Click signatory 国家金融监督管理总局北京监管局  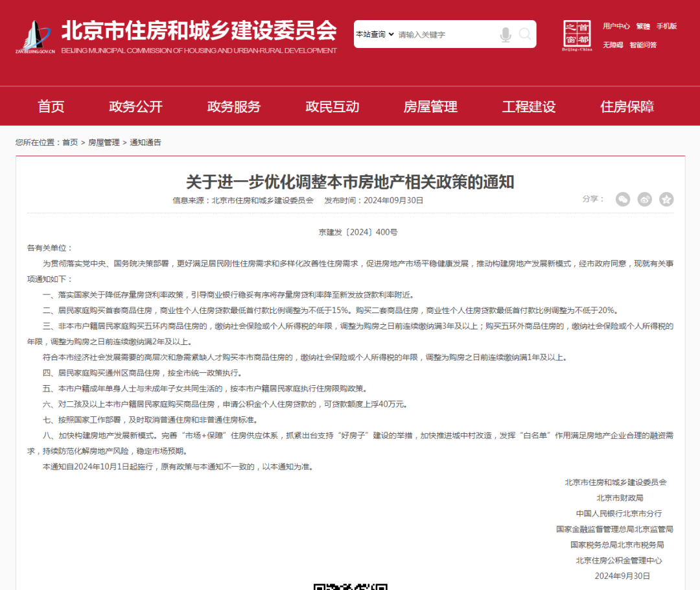coord(614,529)
